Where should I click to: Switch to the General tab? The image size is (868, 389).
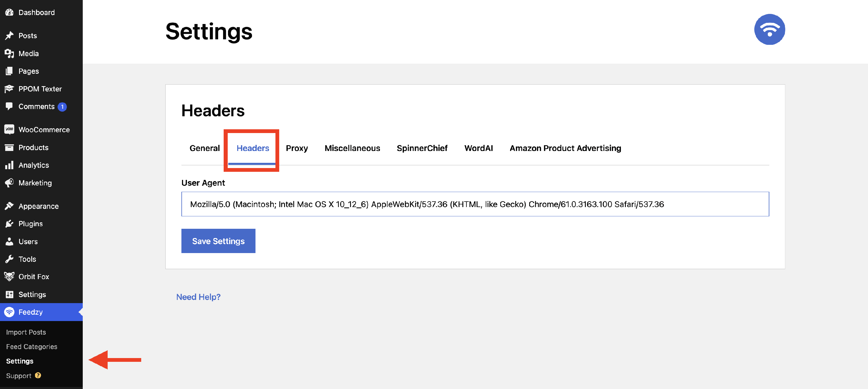point(204,148)
